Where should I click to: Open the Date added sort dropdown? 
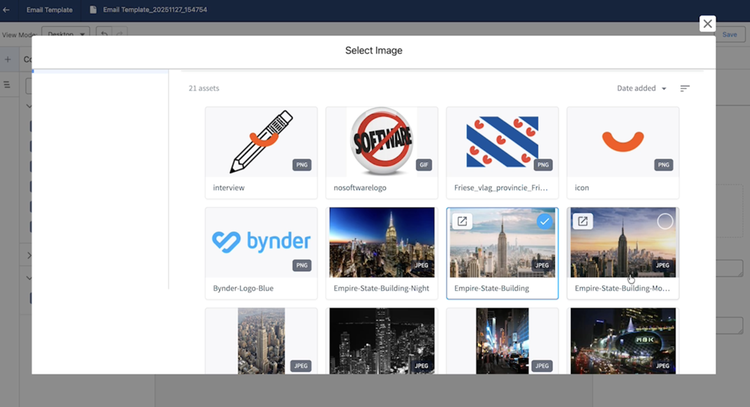[641, 88]
